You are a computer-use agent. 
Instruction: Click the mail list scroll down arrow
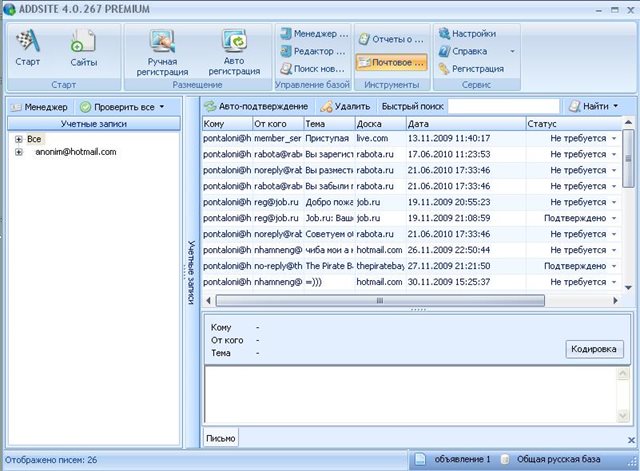click(x=629, y=288)
